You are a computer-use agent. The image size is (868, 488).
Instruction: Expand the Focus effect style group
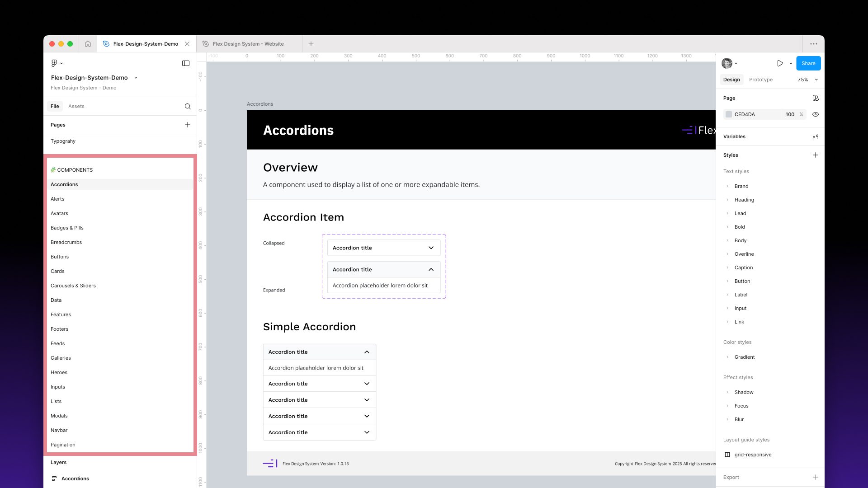[x=727, y=406]
